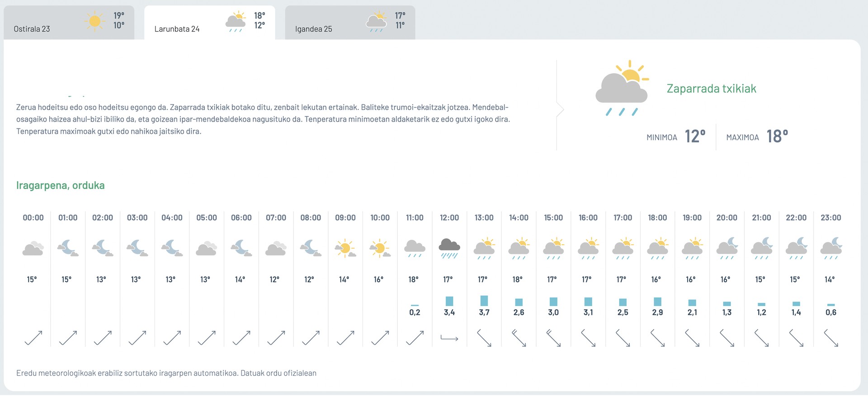
Task: Click the dark heavy rain icon for 12:00
Action: tap(449, 248)
